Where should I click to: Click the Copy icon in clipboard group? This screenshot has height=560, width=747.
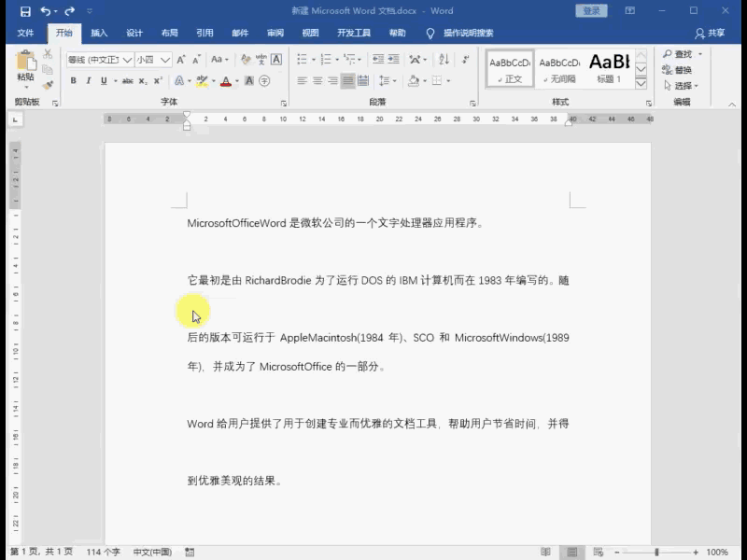point(48,69)
